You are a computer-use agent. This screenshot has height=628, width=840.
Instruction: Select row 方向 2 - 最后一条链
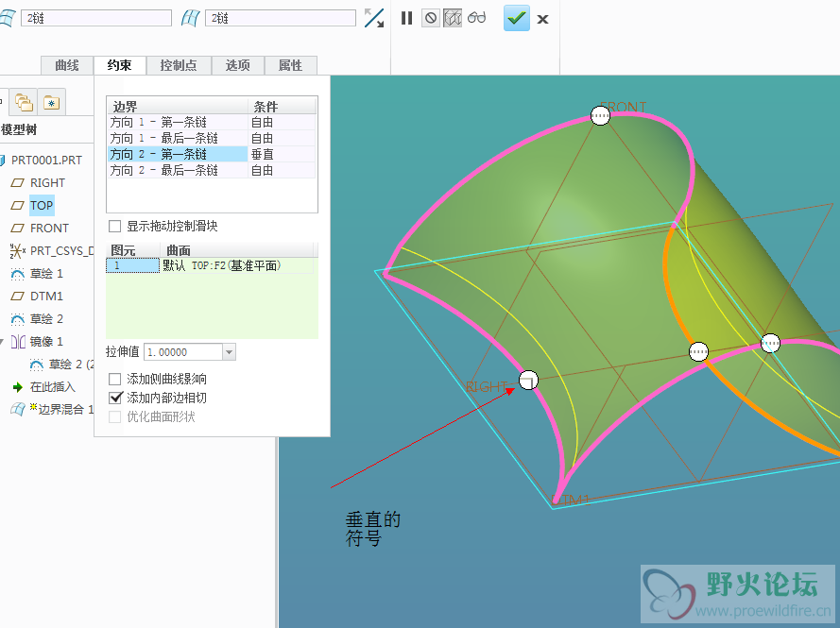[x=213, y=170]
